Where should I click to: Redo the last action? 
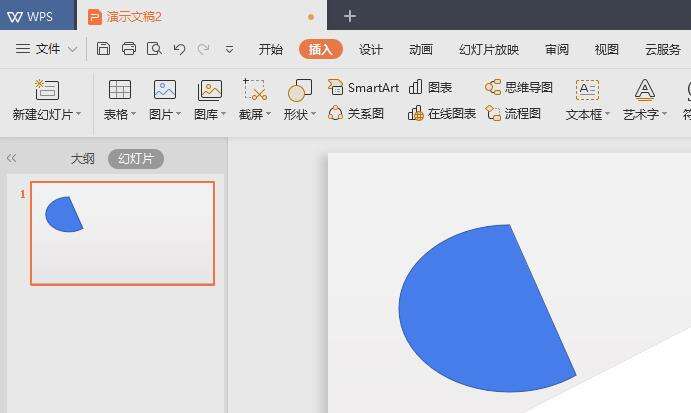pyautogui.click(x=203, y=49)
